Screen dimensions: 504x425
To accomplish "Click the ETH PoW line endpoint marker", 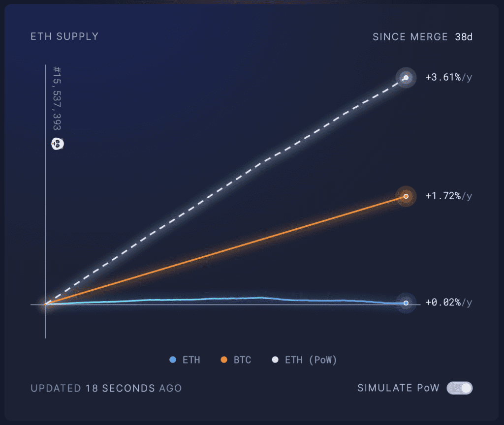I will point(406,78).
